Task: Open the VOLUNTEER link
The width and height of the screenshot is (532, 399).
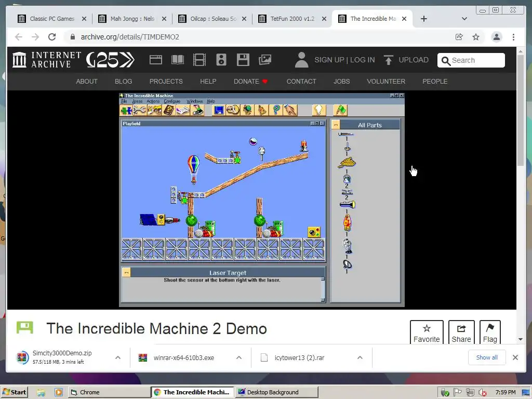Action: coord(386,82)
